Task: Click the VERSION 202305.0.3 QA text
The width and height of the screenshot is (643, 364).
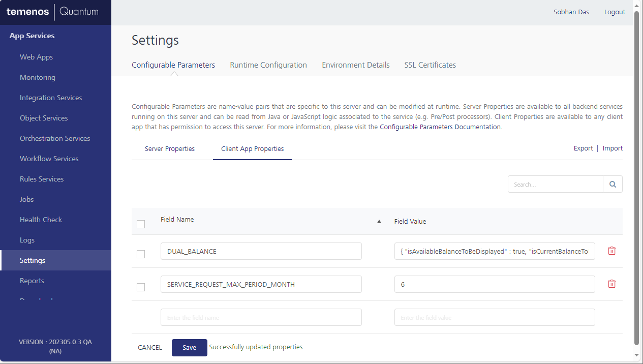Action: coord(55,346)
